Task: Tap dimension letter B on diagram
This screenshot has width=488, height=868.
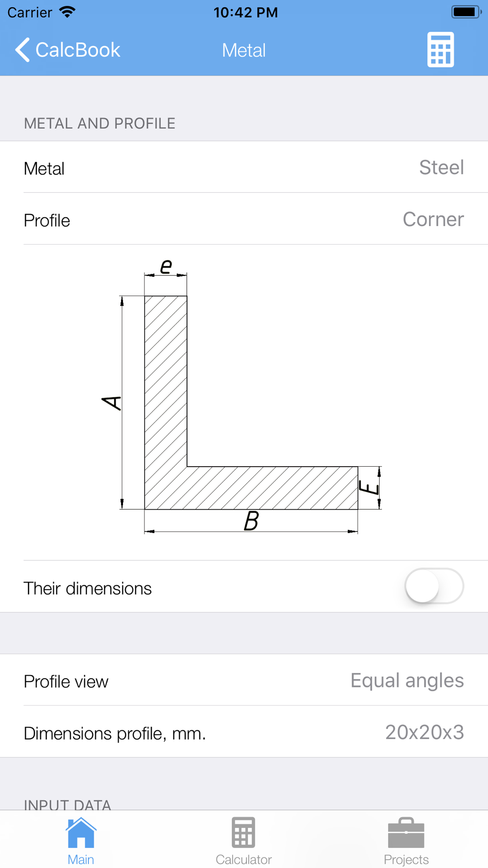Action: [x=251, y=520]
